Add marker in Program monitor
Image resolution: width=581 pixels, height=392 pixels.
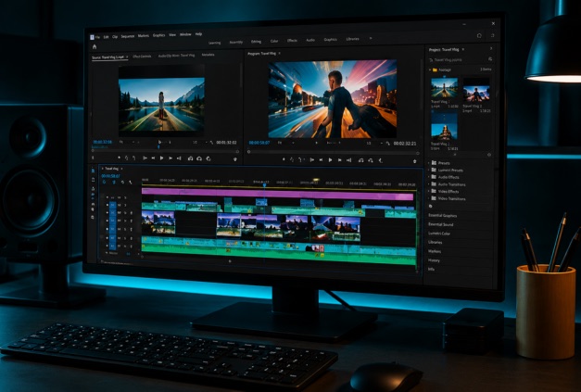(x=284, y=159)
